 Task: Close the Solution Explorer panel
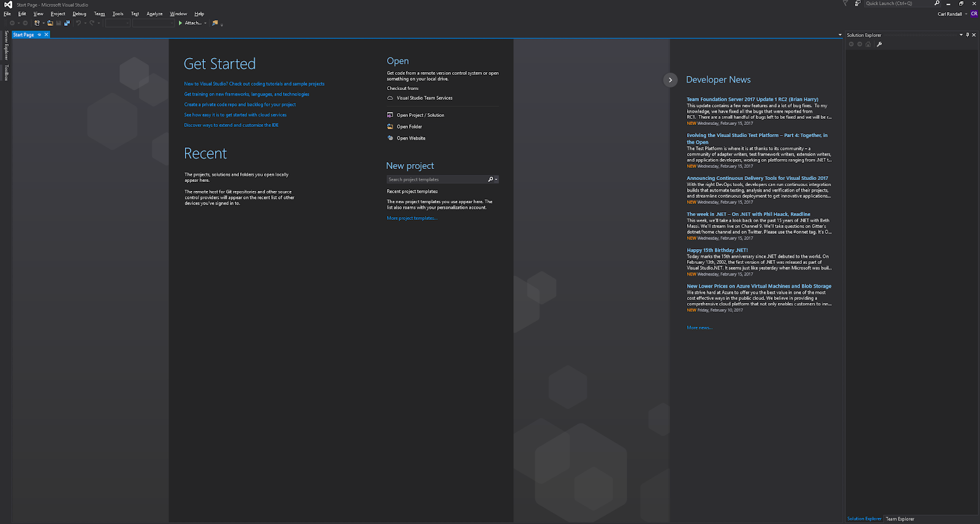tap(974, 35)
